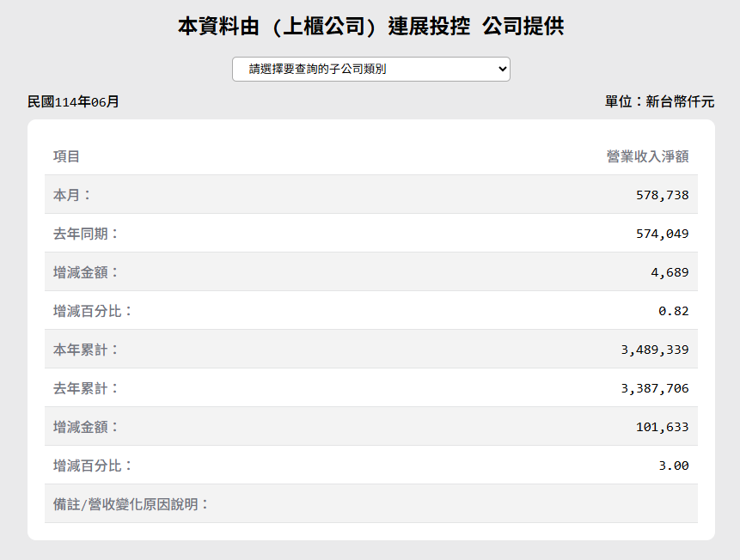The width and height of the screenshot is (740, 560).
Task: Click the 項目 column header
Action: click(x=66, y=156)
